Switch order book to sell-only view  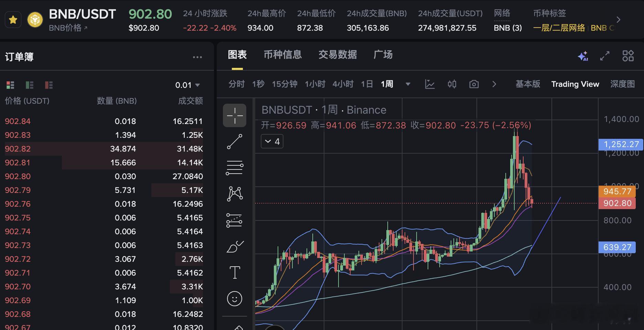pyautogui.click(x=49, y=85)
